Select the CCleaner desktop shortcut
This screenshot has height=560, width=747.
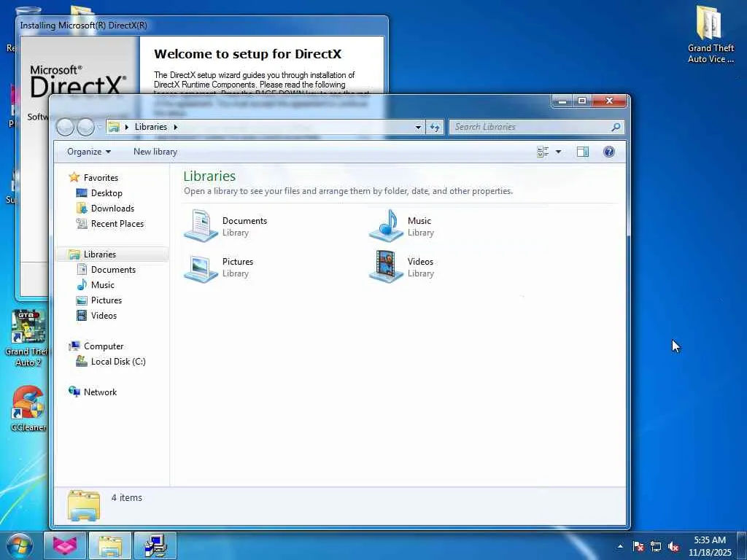(x=28, y=408)
